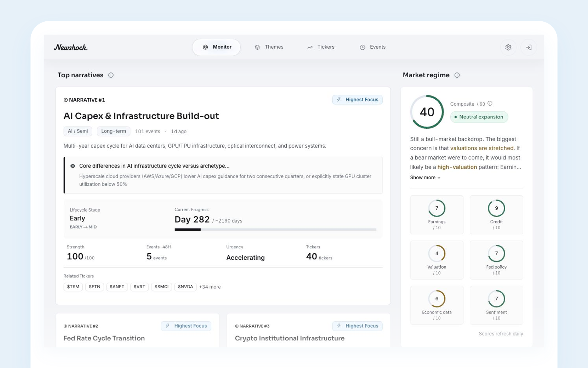Click the lightning icon in Narrative #1 Highest Focus badge
Screen dimensions: 588x368
click(339, 100)
